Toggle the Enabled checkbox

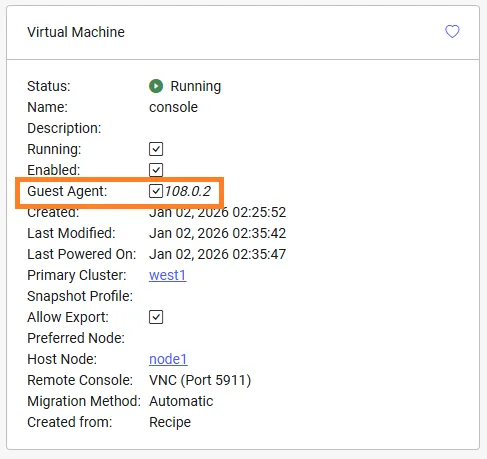[x=156, y=170]
